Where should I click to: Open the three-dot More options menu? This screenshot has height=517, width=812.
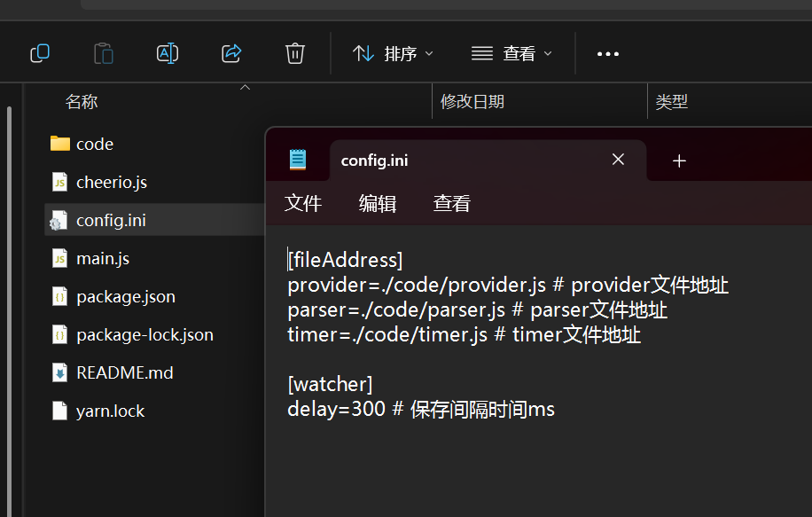coord(608,54)
